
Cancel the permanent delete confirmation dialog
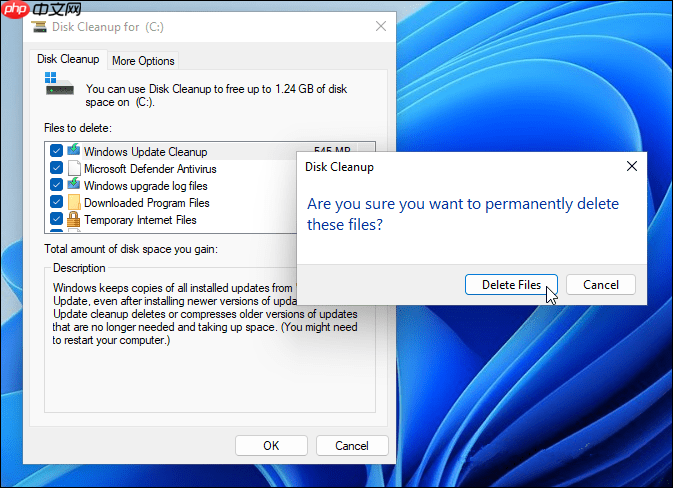click(600, 285)
